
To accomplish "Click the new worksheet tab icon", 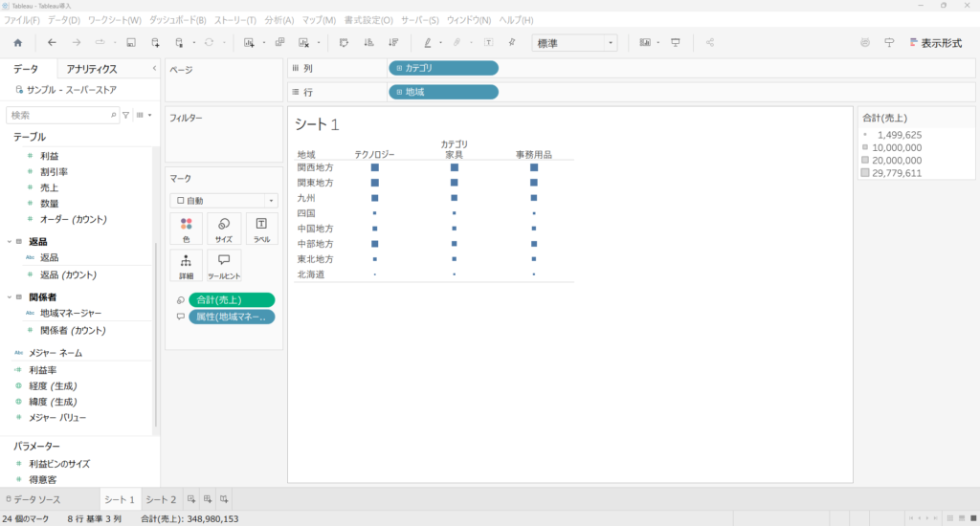I will tap(191, 499).
